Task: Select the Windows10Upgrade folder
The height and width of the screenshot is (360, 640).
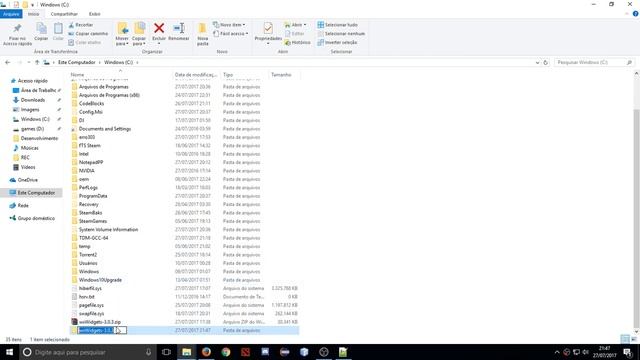Action: [100, 280]
